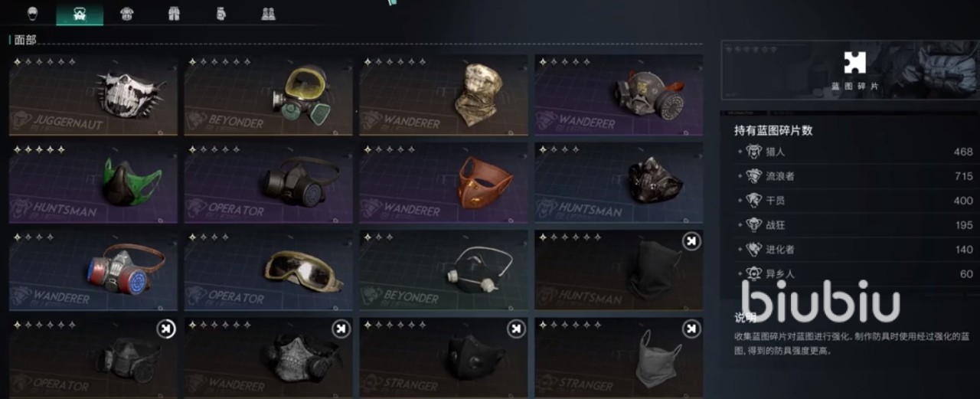Go to the gloves category icon
Viewport: 980px width, 399px height.
221,14
